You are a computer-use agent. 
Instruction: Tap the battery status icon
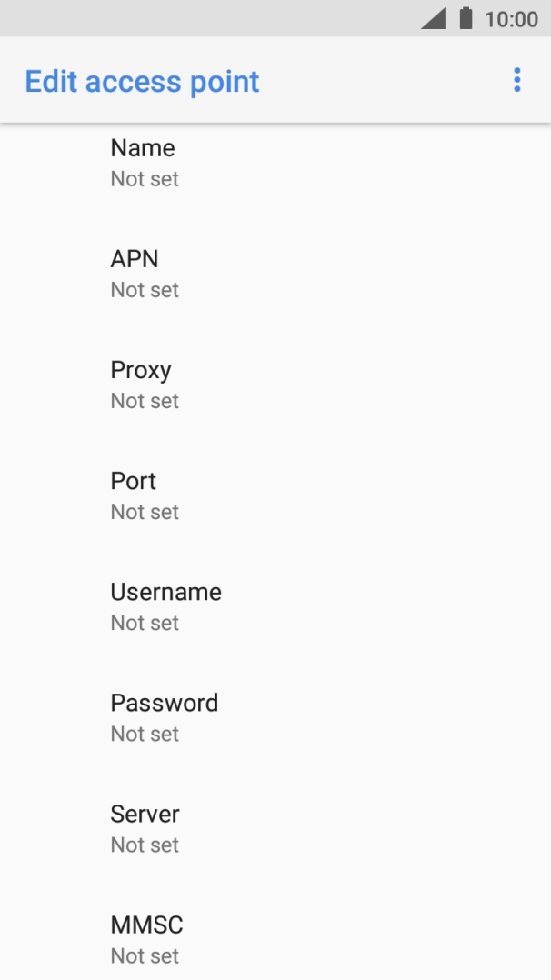(466, 18)
